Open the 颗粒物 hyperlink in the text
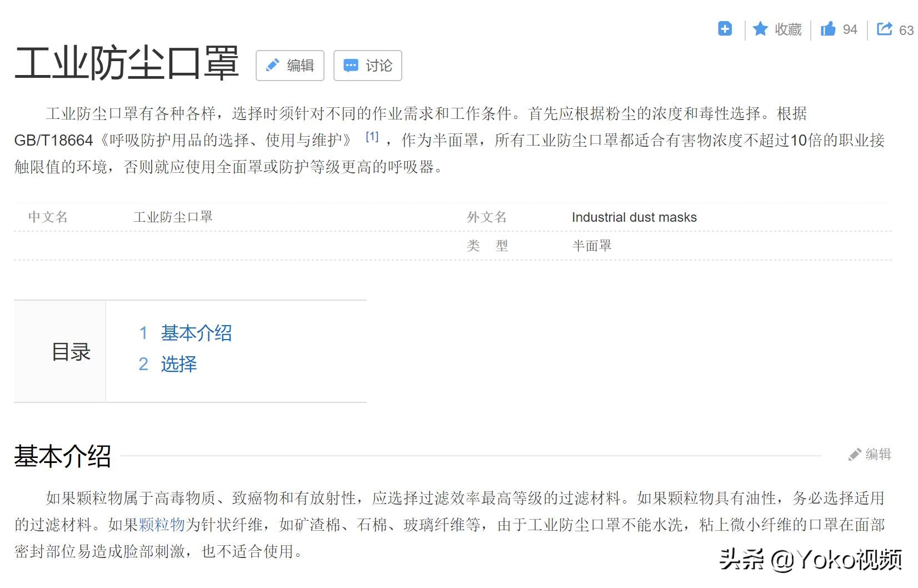 click(x=162, y=524)
